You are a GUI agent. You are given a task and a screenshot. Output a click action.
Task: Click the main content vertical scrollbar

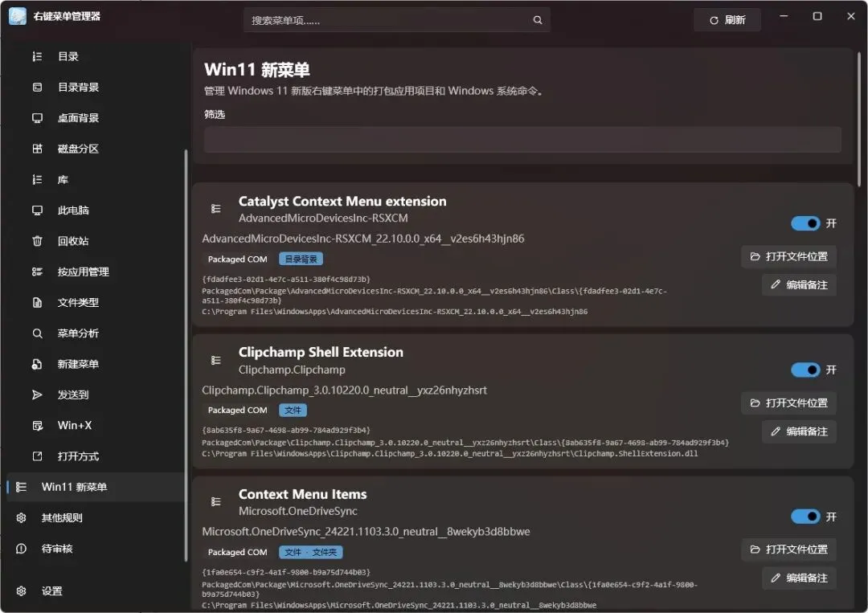[x=859, y=119]
